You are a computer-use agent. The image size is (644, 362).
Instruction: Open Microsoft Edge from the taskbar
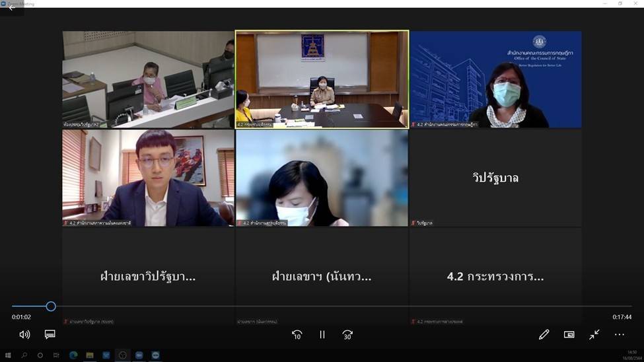[73, 355]
